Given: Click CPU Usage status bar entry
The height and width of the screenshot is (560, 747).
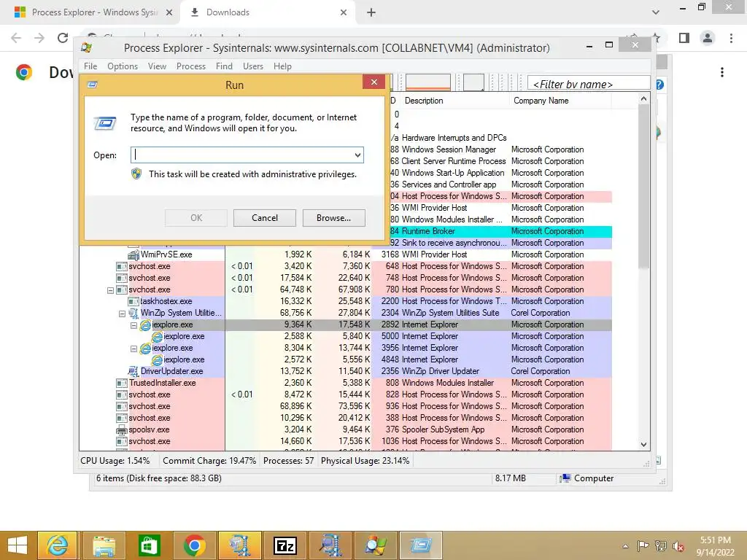Looking at the screenshot, I should (115, 461).
